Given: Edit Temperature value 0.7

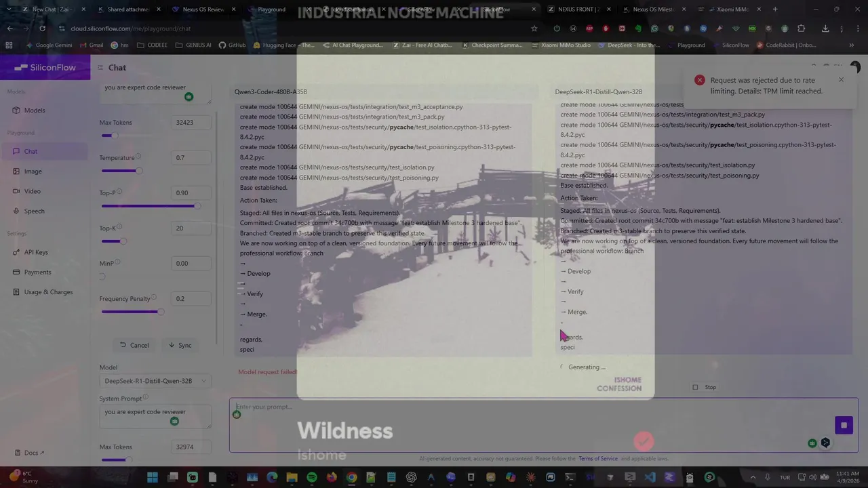Looking at the screenshot, I should (191, 158).
